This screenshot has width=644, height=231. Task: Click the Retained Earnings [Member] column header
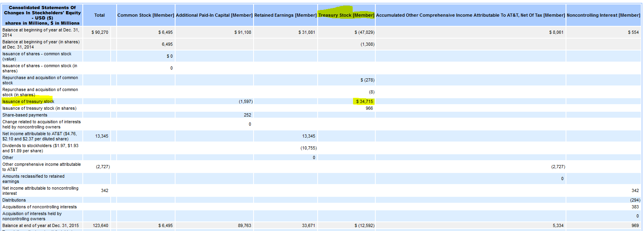[285, 15]
